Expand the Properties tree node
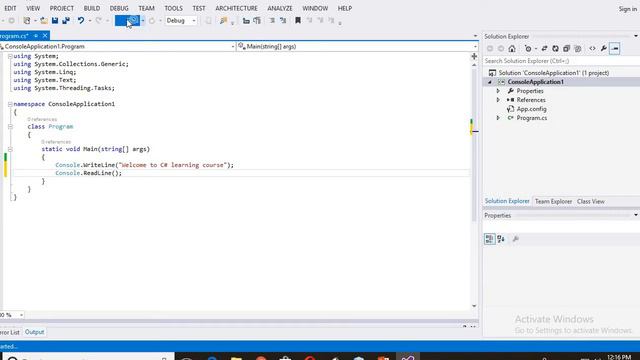Viewport: 640px width, 360px height. [498, 91]
